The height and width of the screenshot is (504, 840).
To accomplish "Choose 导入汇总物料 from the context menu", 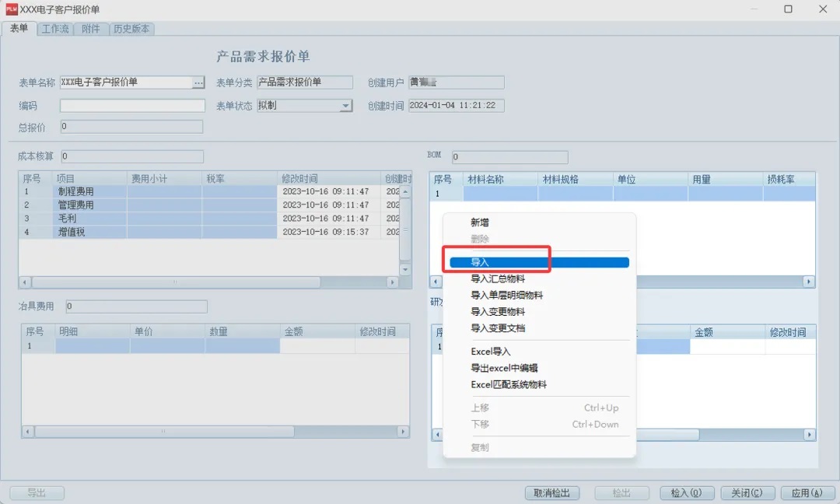I will [540, 278].
